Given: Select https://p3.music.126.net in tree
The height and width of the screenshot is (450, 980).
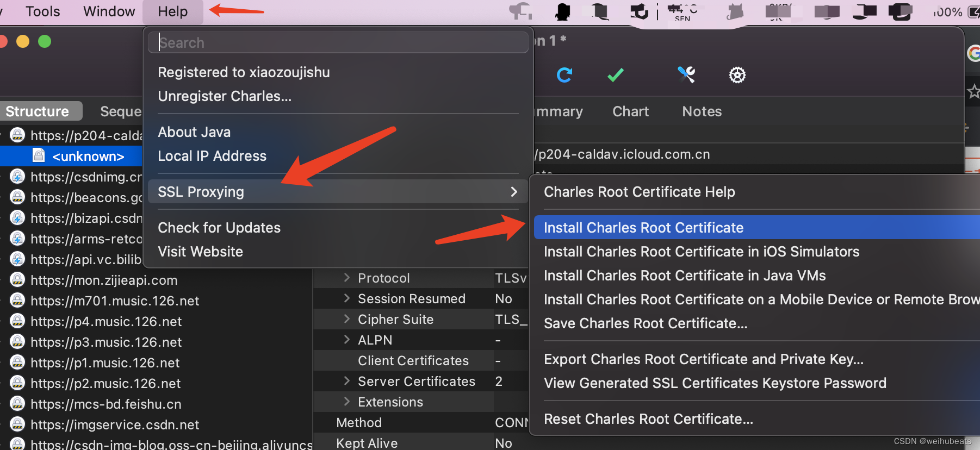Looking at the screenshot, I should click(106, 342).
